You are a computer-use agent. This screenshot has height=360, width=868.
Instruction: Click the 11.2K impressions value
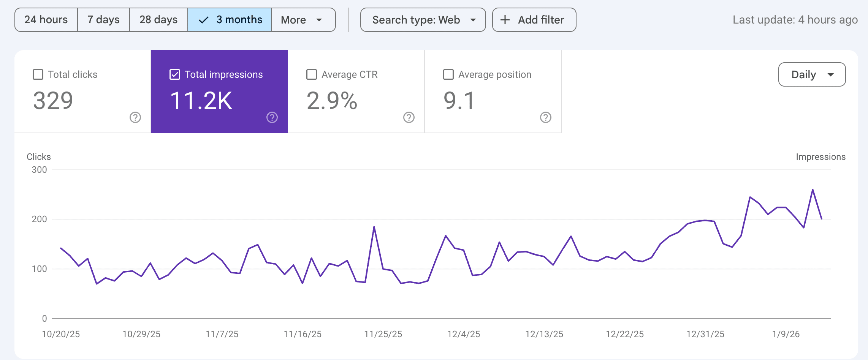point(201,101)
